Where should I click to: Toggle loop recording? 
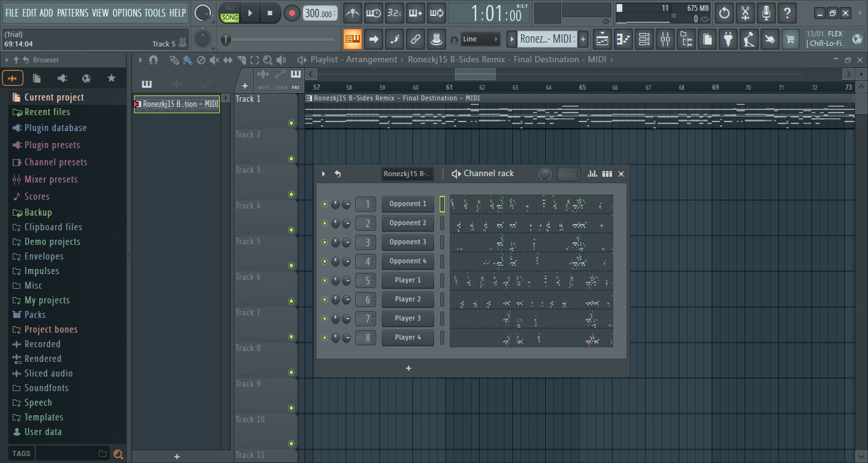[x=437, y=13]
